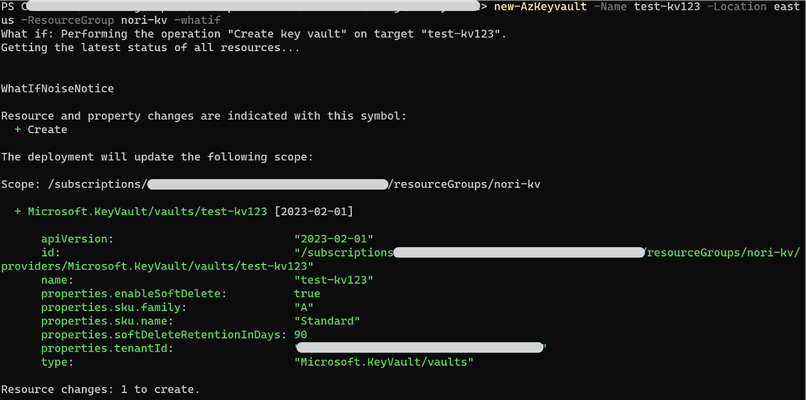Image resolution: width=806 pixels, height=400 pixels.
Task: Click the apiVersion property label
Action: pyautogui.click(x=77, y=239)
